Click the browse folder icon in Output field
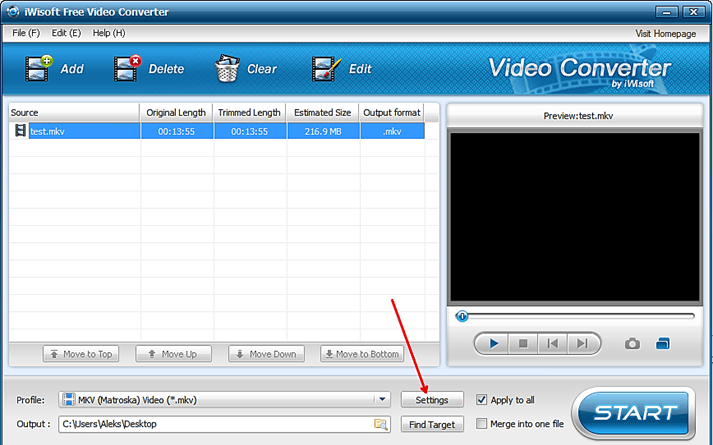Screen dimensions: 713x445 point(380,425)
